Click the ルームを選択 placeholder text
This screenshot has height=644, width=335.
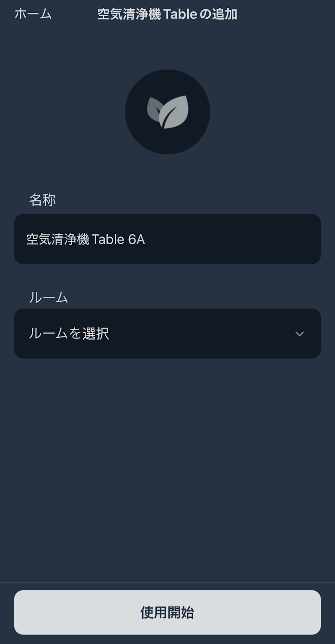(x=69, y=334)
